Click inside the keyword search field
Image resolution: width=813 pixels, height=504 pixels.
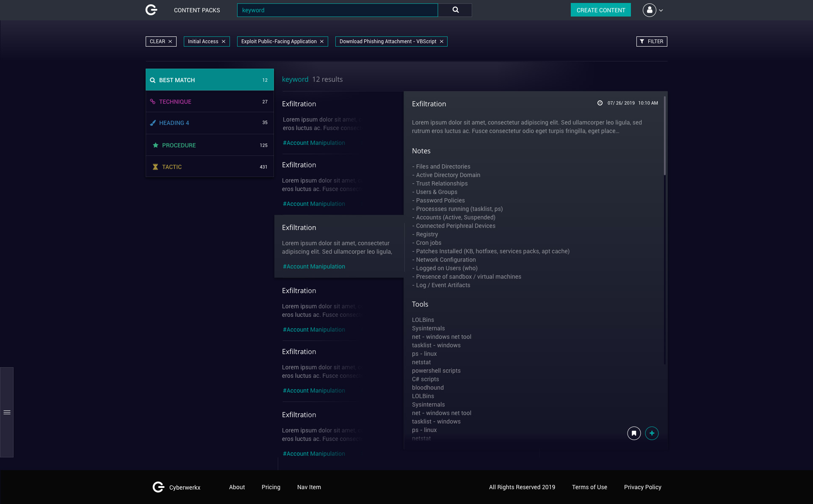tap(337, 10)
